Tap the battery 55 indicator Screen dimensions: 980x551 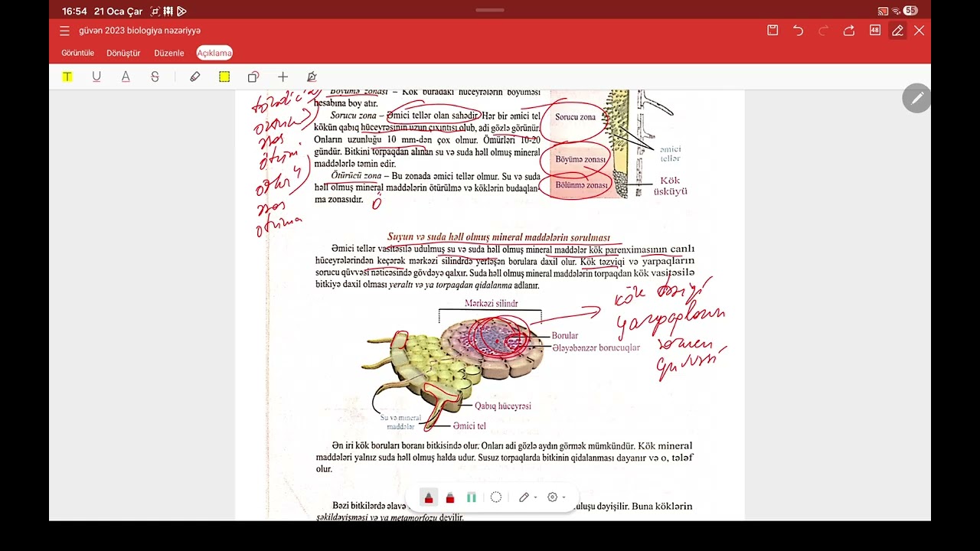[910, 11]
